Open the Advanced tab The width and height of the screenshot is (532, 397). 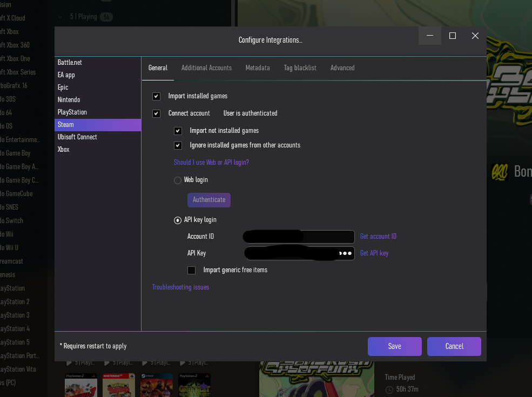pyautogui.click(x=342, y=68)
